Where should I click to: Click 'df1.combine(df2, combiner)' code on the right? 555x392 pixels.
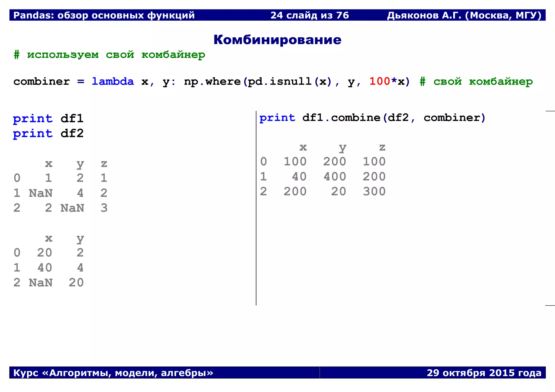pyautogui.click(x=394, y=118)
